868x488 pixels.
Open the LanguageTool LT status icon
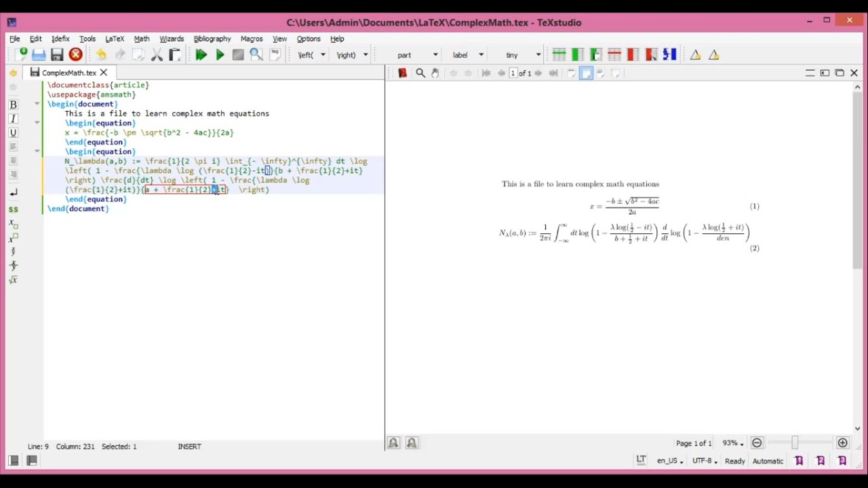point(641,460)
